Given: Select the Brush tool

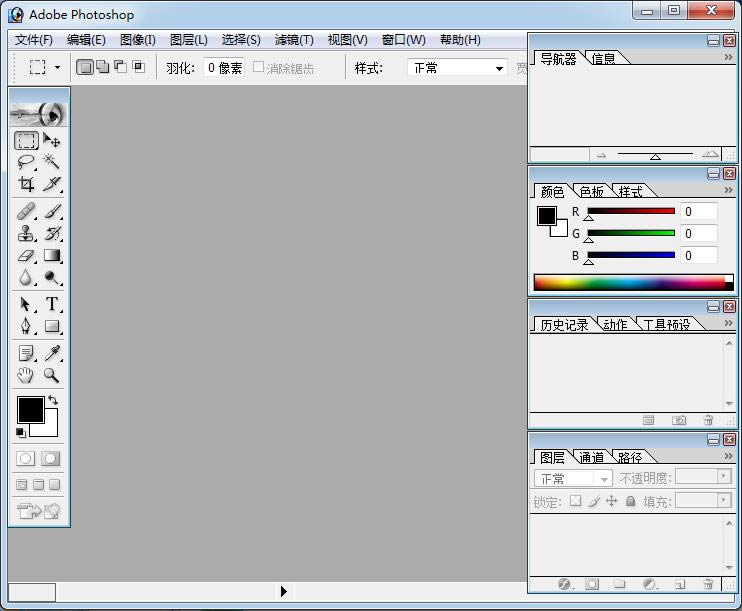Looking at the screenshot, I should pyautogui.click(x=52, y=211).
